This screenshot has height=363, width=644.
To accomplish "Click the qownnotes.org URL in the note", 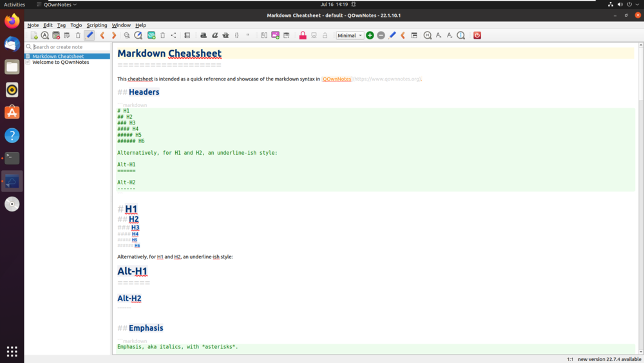I will click(386, 79).
